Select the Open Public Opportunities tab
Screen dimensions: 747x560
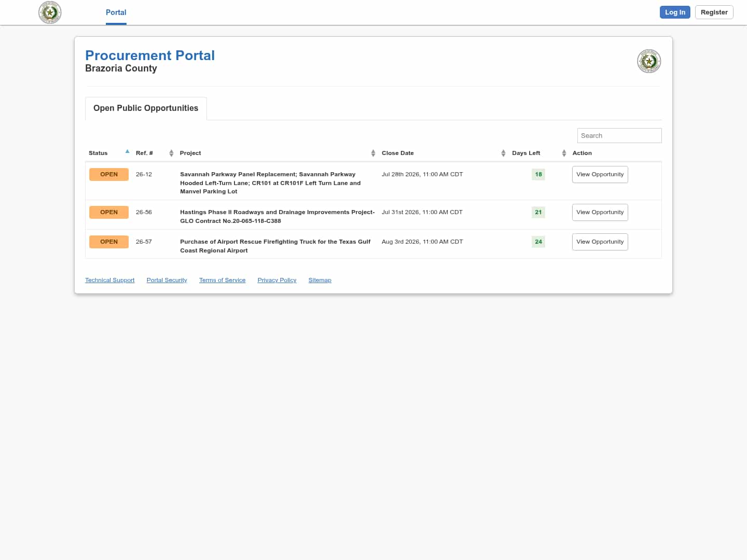click(x=146, y=108)
